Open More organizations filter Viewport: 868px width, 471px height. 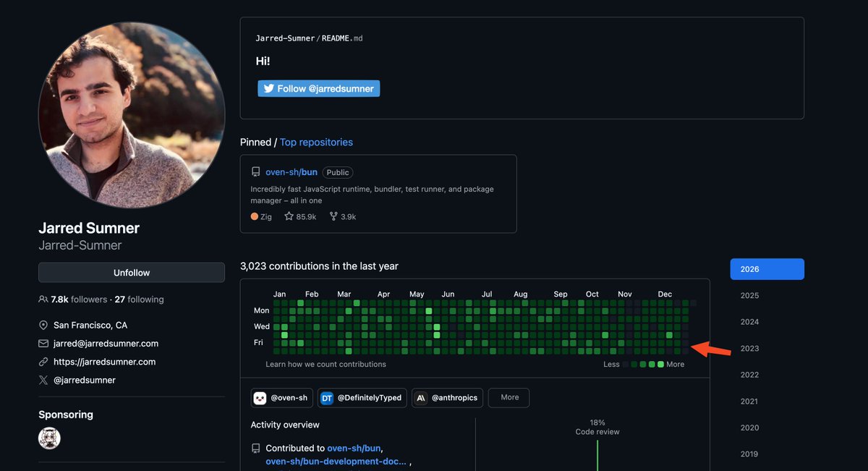(509, 397)
